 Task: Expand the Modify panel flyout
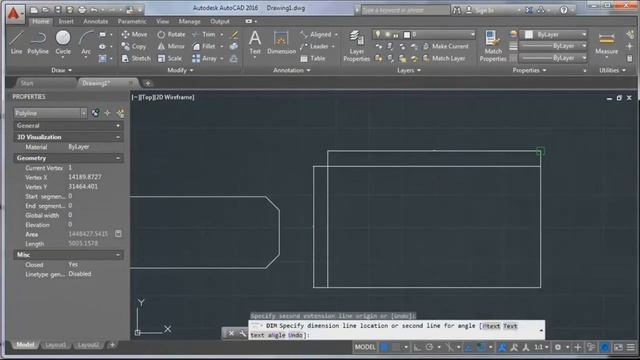pos(180,70)
